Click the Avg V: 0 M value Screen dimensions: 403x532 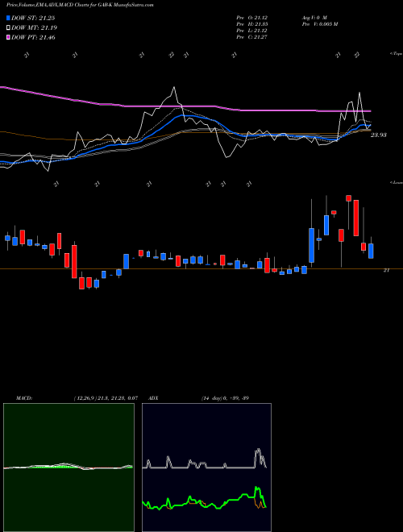coord(314,17)
